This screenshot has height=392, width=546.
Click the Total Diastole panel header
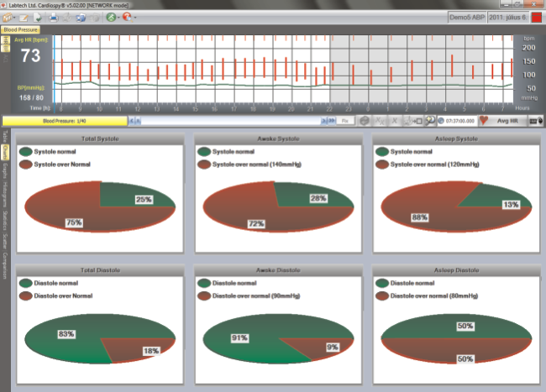pos(100,270)
